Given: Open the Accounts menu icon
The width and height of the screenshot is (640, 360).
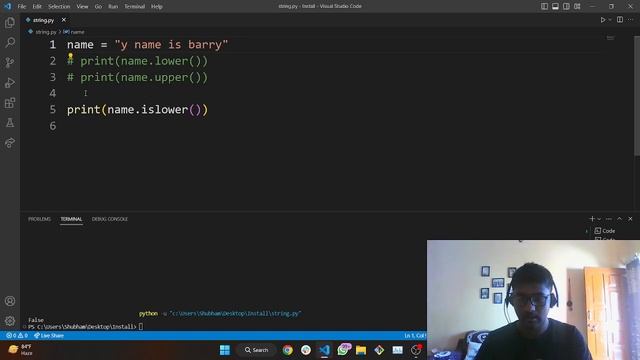Looking at the screenshot, I should pos(10,301).
